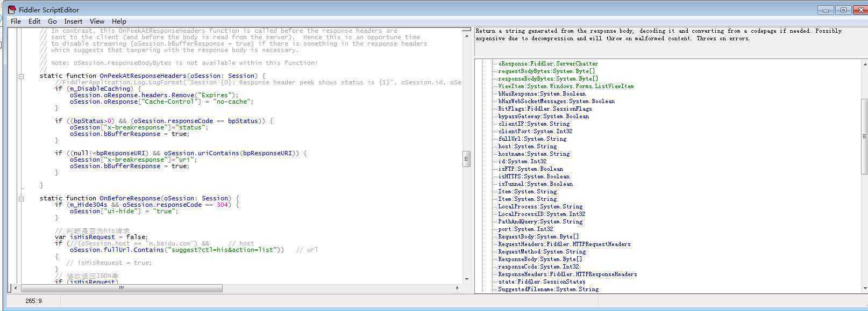
Task: Click the line 'var isHisRequest = false;'
Action: tap(101, 237)
